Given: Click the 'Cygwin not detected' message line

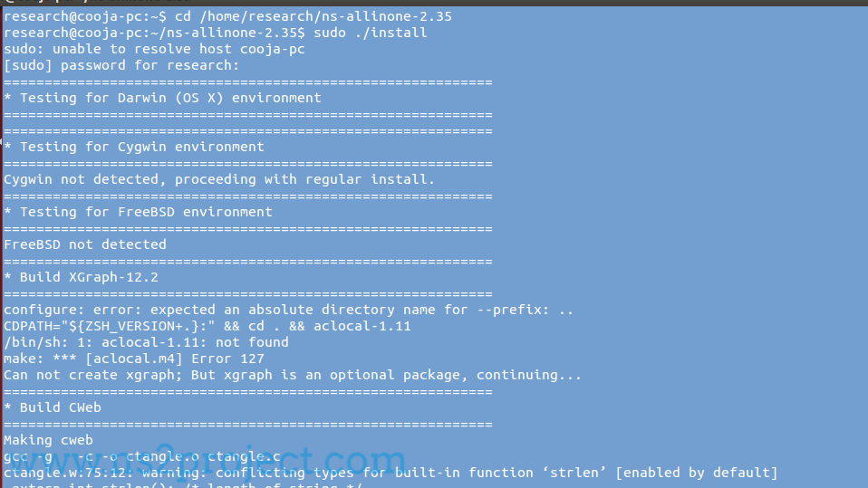Looking at the screenshot, I should click(219, 179).
